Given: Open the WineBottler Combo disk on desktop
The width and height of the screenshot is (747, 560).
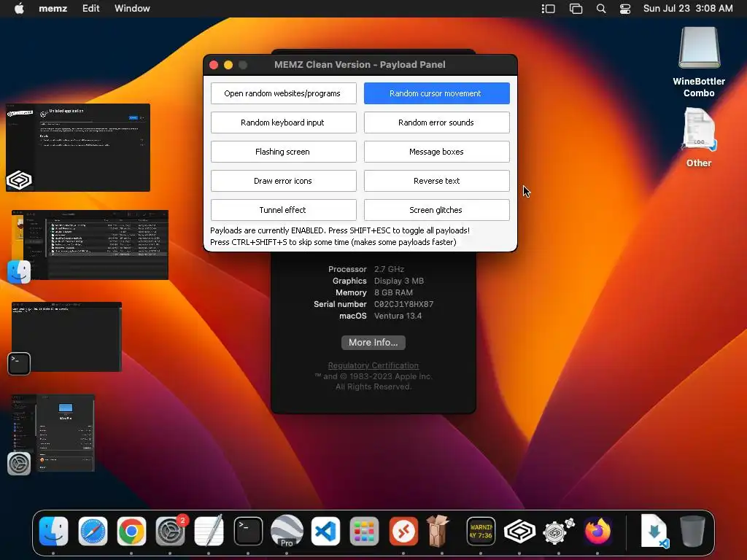Looking at the screenshot, I should coord(699,48).
